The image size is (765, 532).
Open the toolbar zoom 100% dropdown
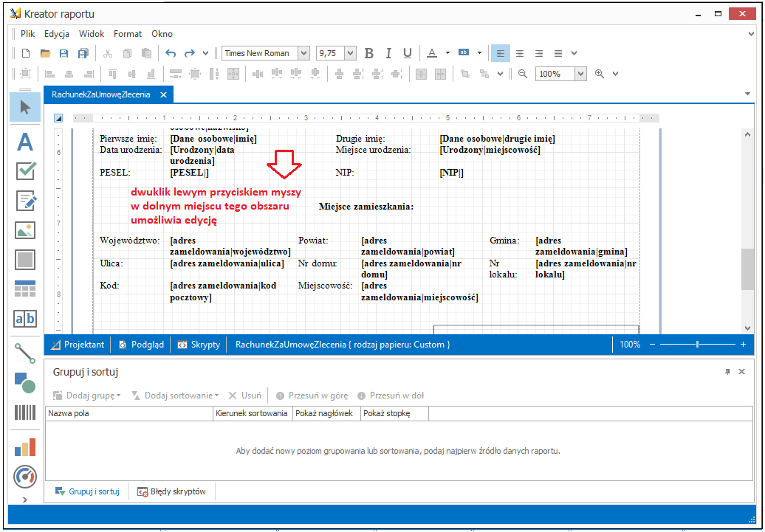click(x=580, y=74)
